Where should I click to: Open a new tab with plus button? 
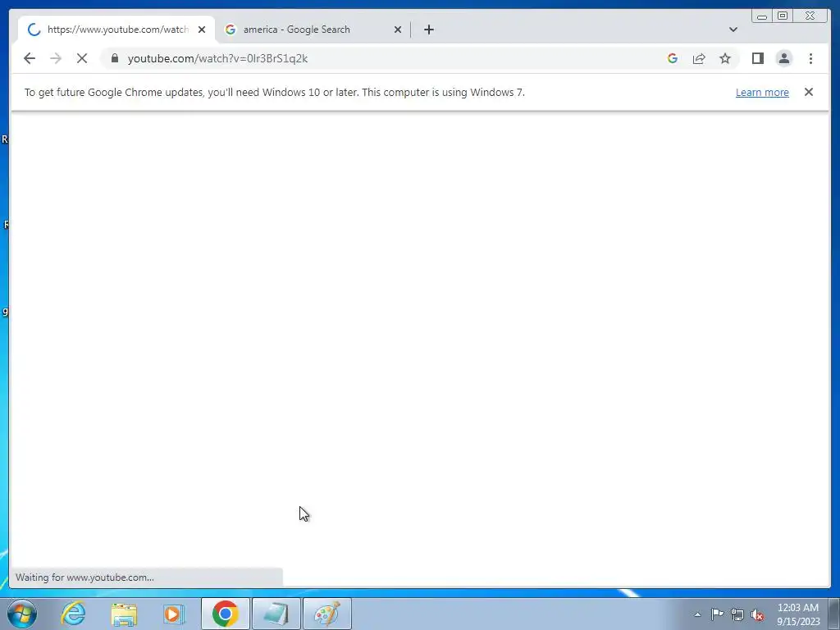[x=428, y=30]
